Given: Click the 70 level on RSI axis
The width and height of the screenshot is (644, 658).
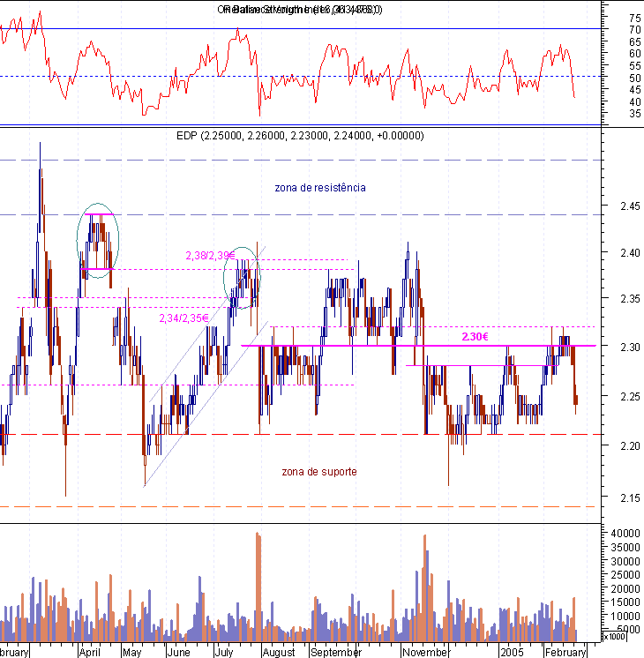Looking at the screenshot, I should [635, 30].
